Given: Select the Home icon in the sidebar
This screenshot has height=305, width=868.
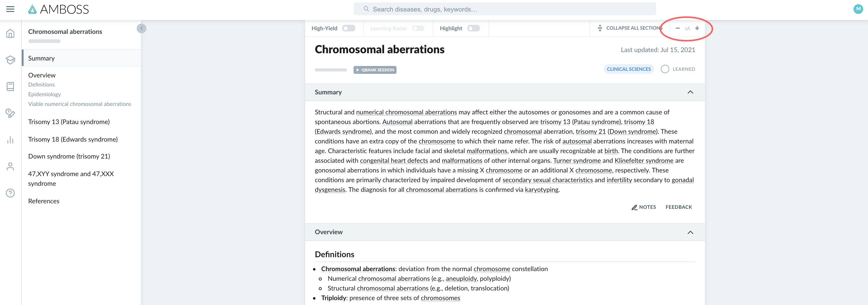Looking at the screenshot, I should [10, 34].
